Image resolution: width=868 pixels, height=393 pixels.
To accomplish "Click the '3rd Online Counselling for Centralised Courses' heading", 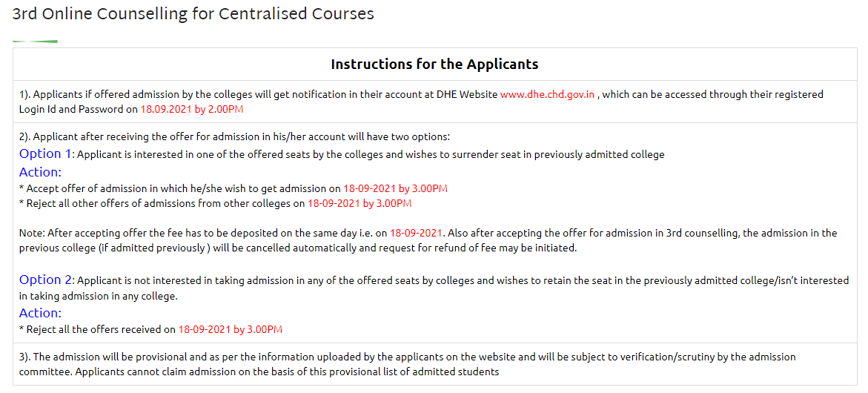I will pyautogui.click(x=193, y=14).
